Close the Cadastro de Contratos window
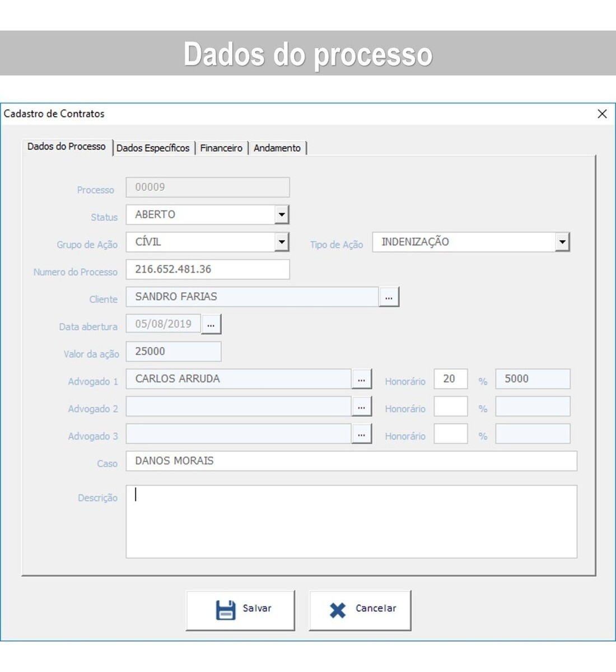Screen dimensions: 616x672 coord(602,114)
